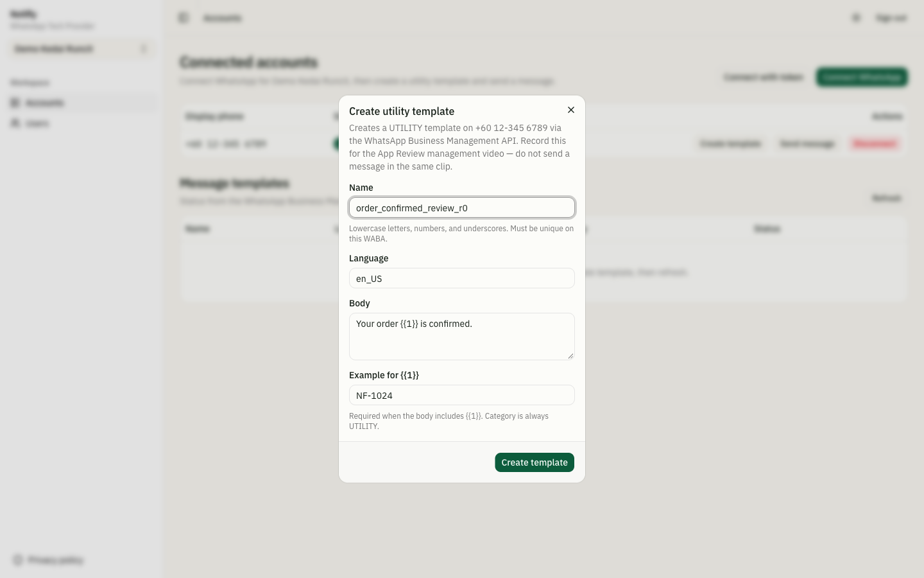Image resolution: width=924 pixels, height=578 pixels.
Task: Focus the Language field showing en_US
Action: pos(462,278)
